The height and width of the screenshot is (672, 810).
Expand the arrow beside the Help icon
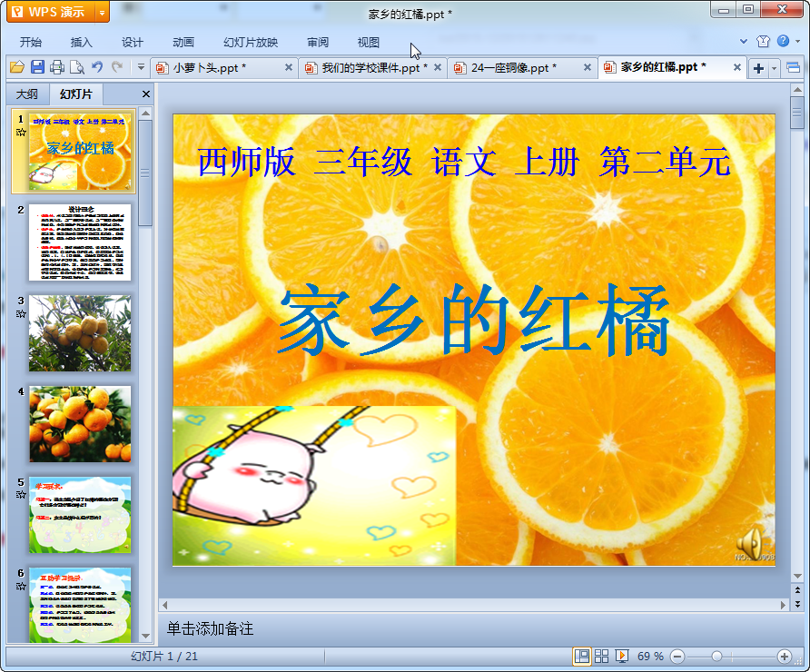798,42
